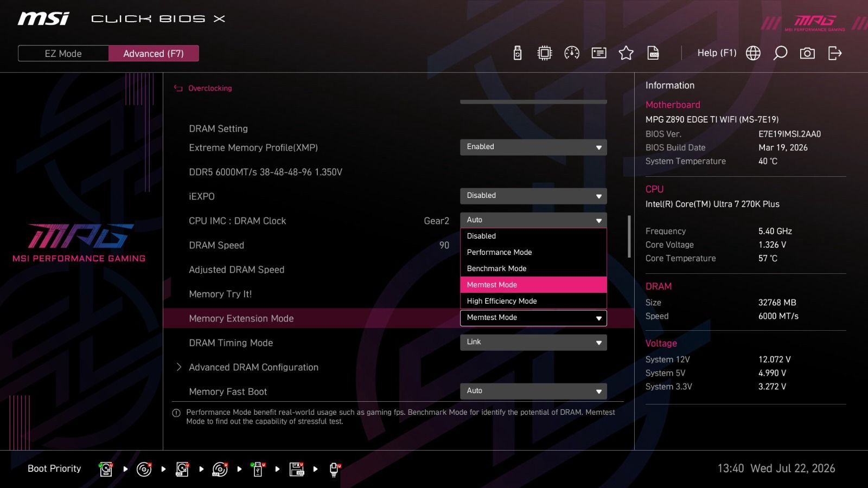This screenshot has width=868, height=488.
Task: Click the Overclocking breadcrumb link
Action: 210,88
